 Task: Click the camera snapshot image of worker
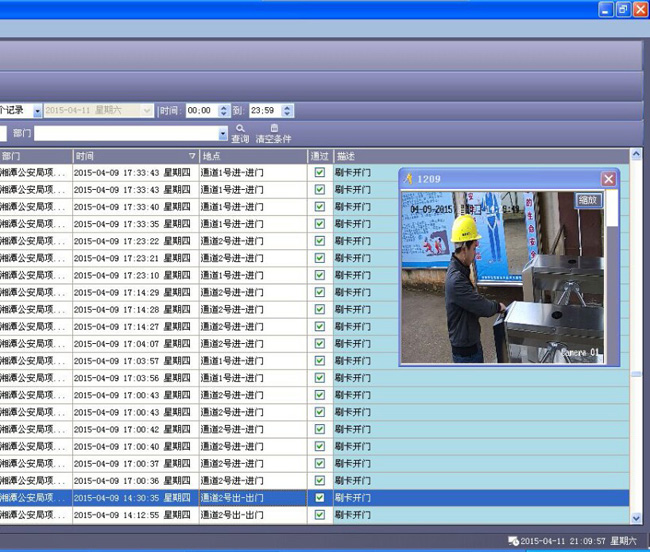[500, 277]
